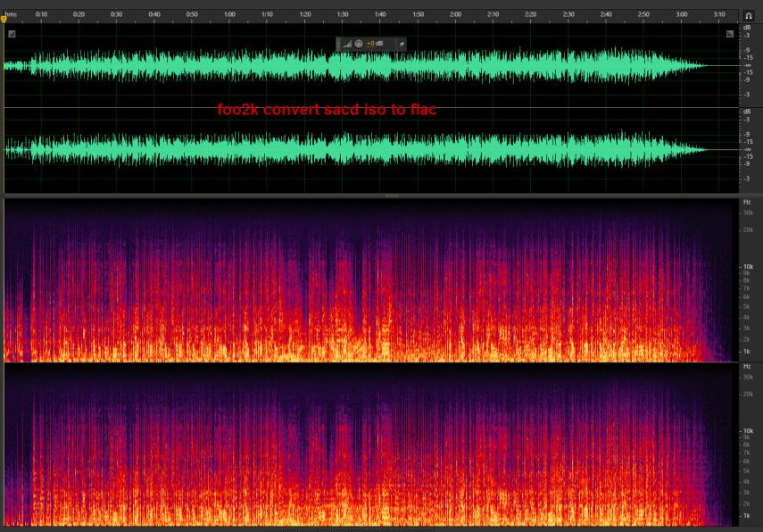Click the fade-in handle at waveform start
This screenshot has height=532, width=763.
tap(12, 34)
